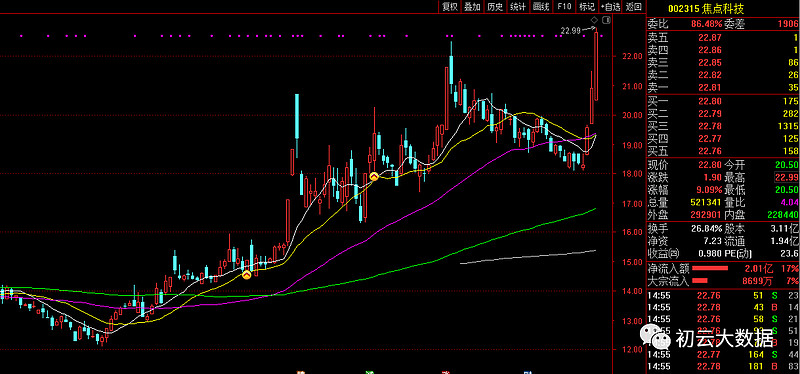Click the 22.99 high price label
Screen dimensions: 800x374
(x=570, y=31)
